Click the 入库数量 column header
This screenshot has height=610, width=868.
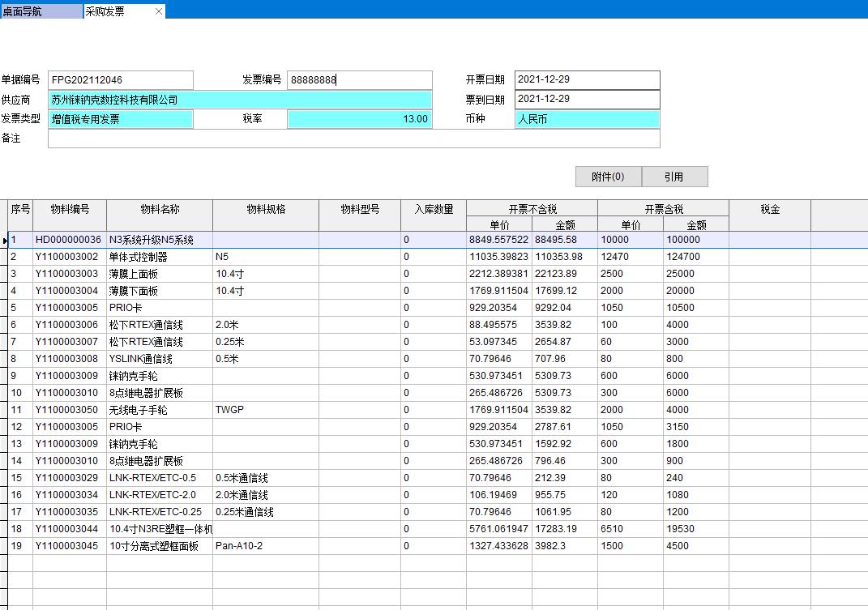tap(434, 210)
